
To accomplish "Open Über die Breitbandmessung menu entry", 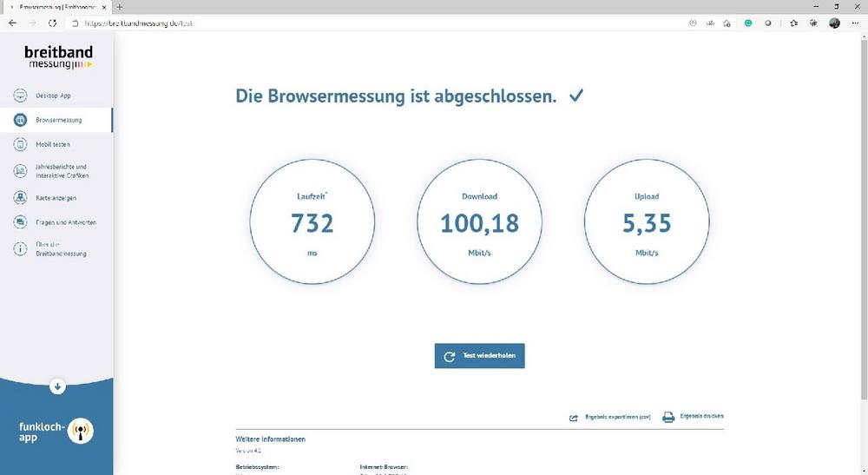I will (x=56, y=248).
